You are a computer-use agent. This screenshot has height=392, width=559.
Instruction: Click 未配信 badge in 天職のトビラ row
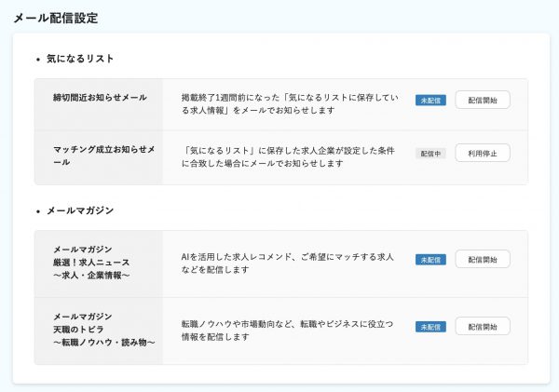(430, 327)
